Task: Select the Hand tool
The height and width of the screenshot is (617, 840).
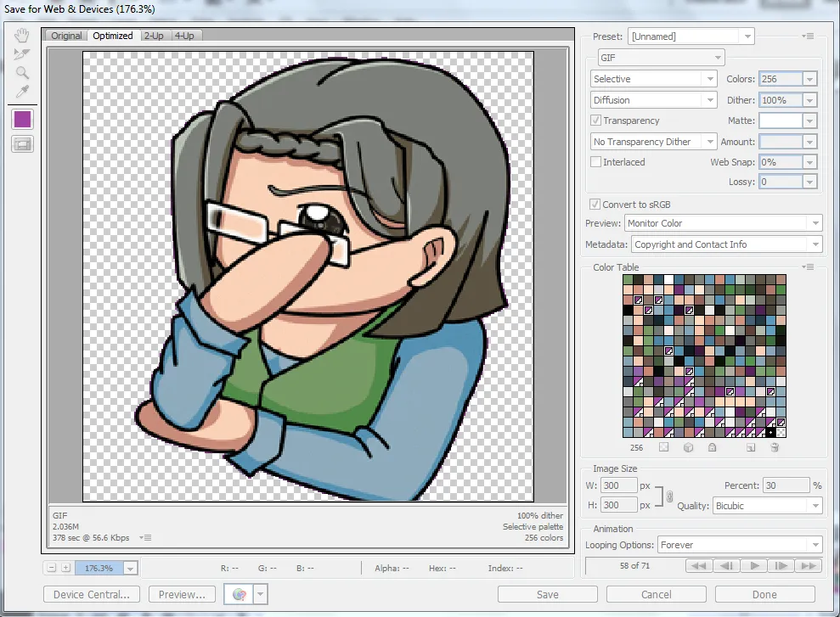Action: (22, 36)
